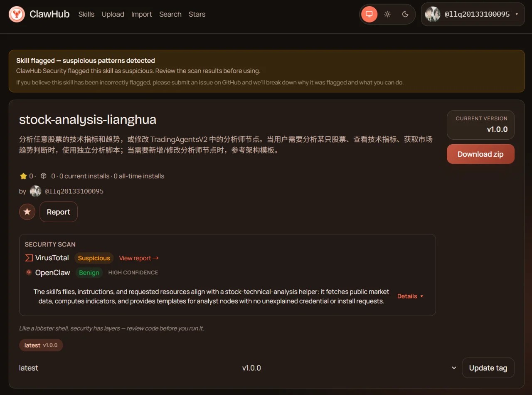Click the ClawHub lobster logo icon
This screenshot has height=395, width=532.
pos(17,14)
